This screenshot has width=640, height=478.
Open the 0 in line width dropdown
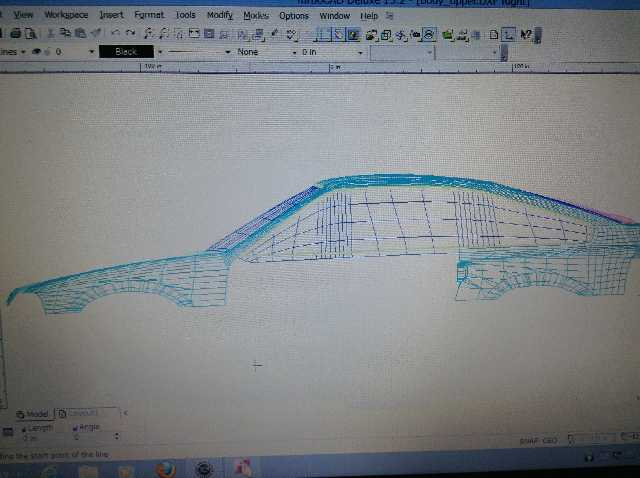click(362, 51)
